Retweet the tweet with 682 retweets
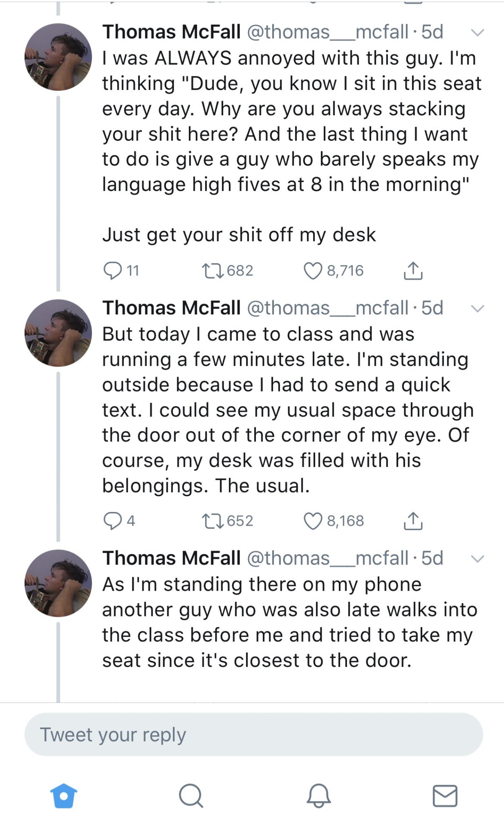The width and height of the screenshot is (504, 826). pyautogui.click(x=212, y=271)
